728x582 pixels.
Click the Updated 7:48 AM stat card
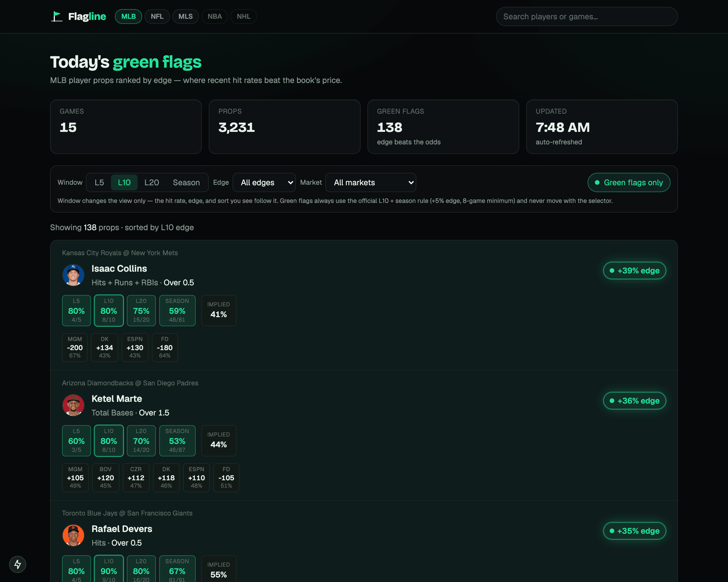click(602, 127)
